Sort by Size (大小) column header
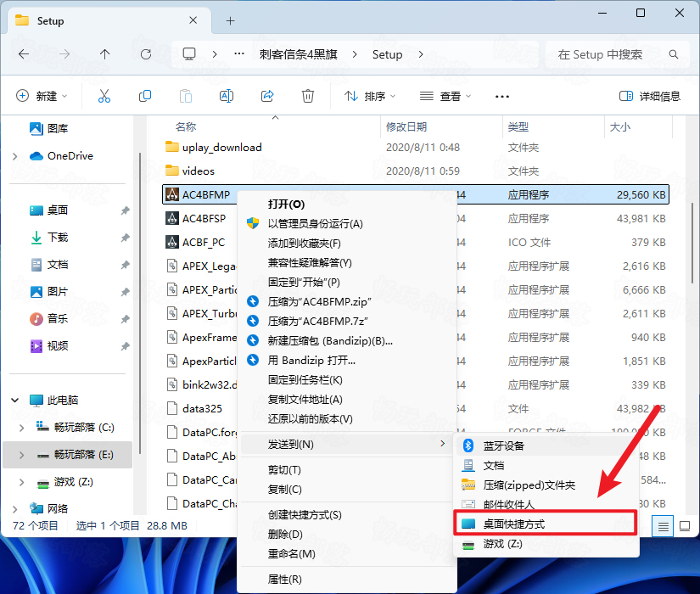 pyautogui.click(x=619, y=126)
